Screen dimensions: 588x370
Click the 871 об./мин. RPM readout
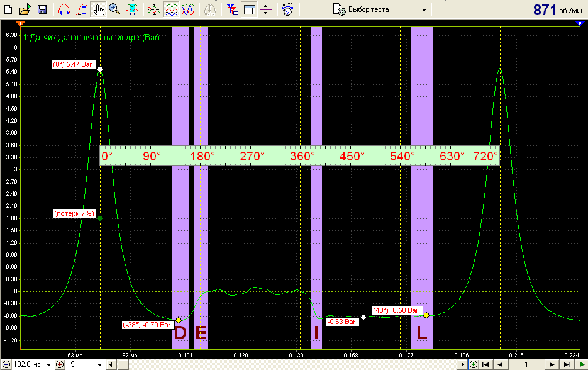[559, 10]
